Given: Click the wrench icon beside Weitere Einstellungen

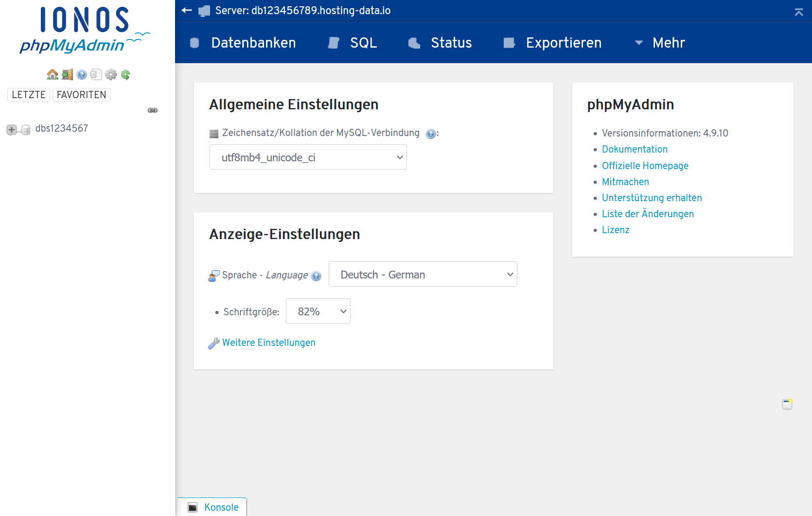Looking at the screenshot, I should [214, 344].
